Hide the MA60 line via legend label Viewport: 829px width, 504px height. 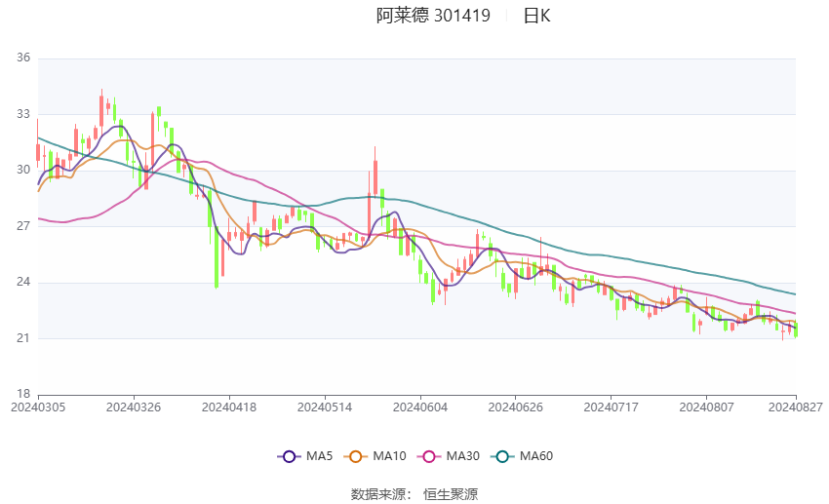[536, 456]
